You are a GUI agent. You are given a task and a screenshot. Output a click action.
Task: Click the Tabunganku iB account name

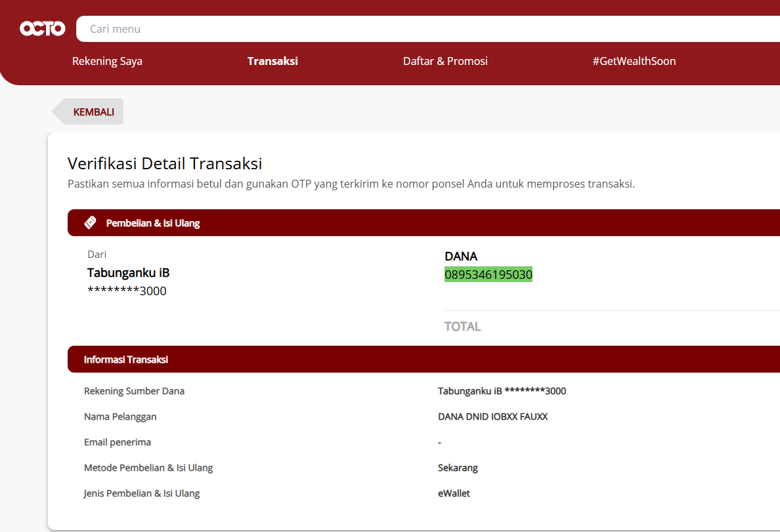128,273
